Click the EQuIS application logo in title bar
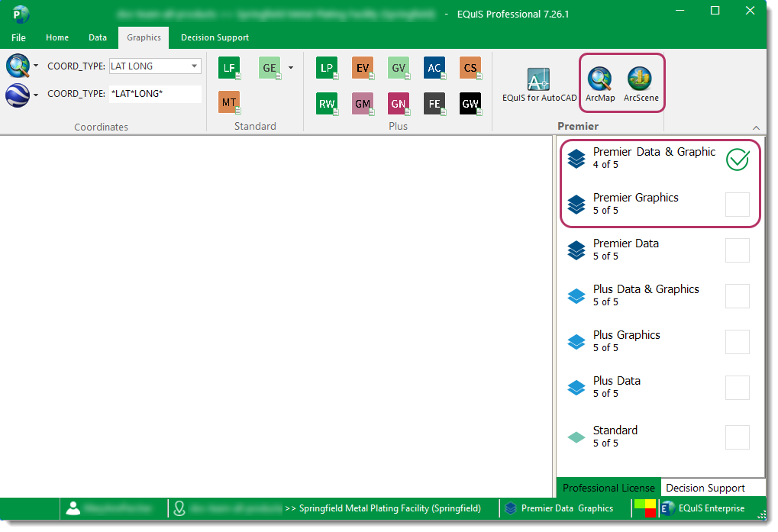 pos(20,15)
